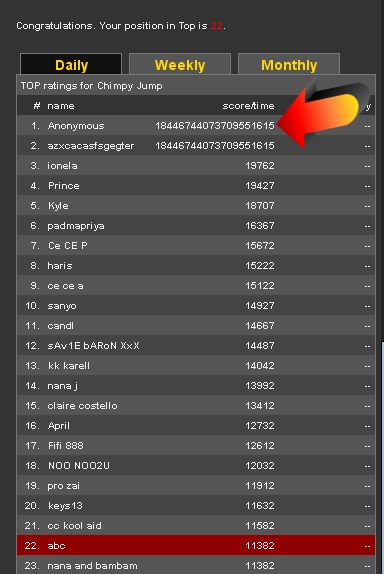Click score 13412 in claire costello's row
Screen dimensions: 384x574
(x=260, y=406)
